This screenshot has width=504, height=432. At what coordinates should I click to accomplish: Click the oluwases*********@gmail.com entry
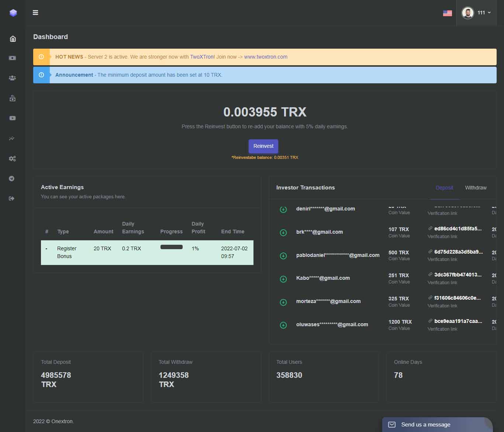(332, 324)
